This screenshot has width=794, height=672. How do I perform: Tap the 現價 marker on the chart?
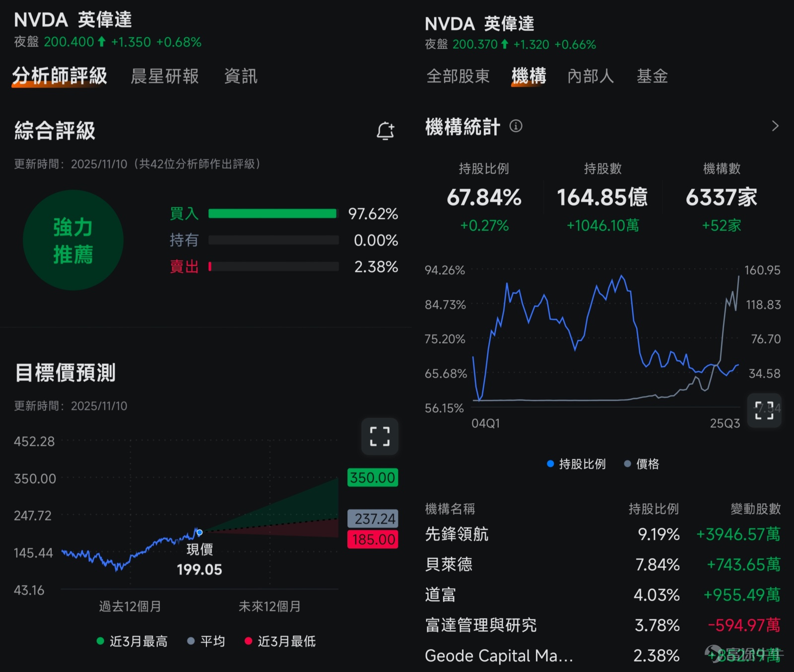[x=199, y=533]
